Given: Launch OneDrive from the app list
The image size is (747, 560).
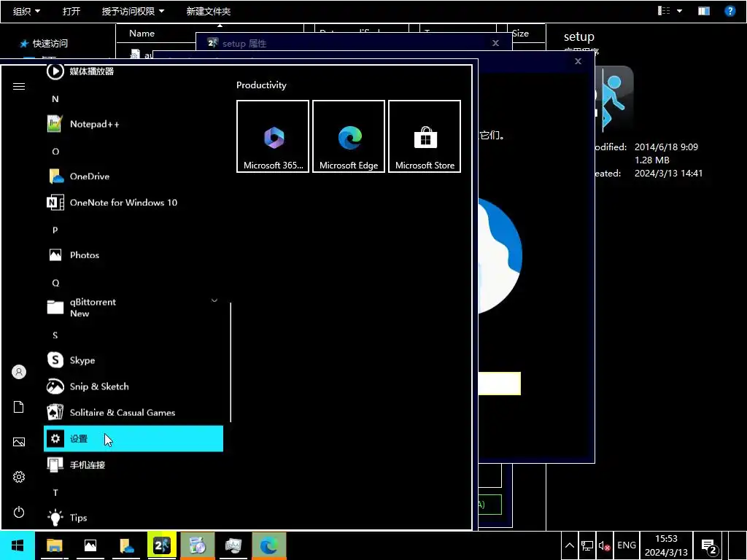Looking at the screenshot, I should coord(133,176).
